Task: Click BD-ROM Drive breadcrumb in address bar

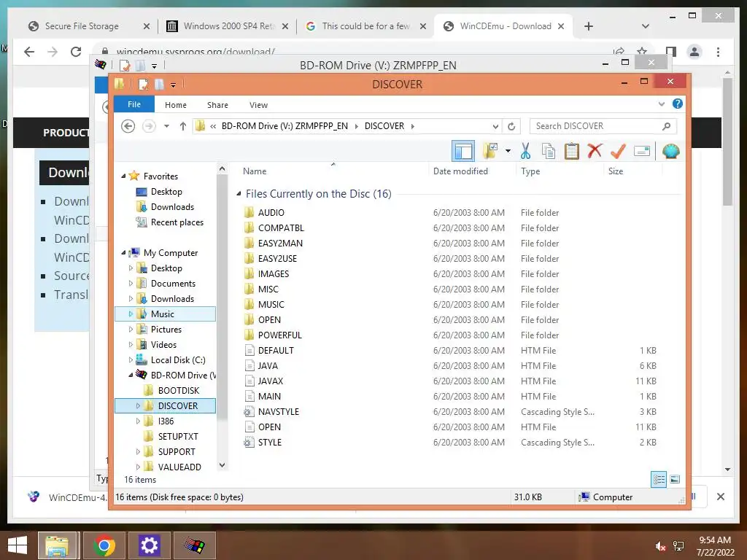Action: click(285, 126)
